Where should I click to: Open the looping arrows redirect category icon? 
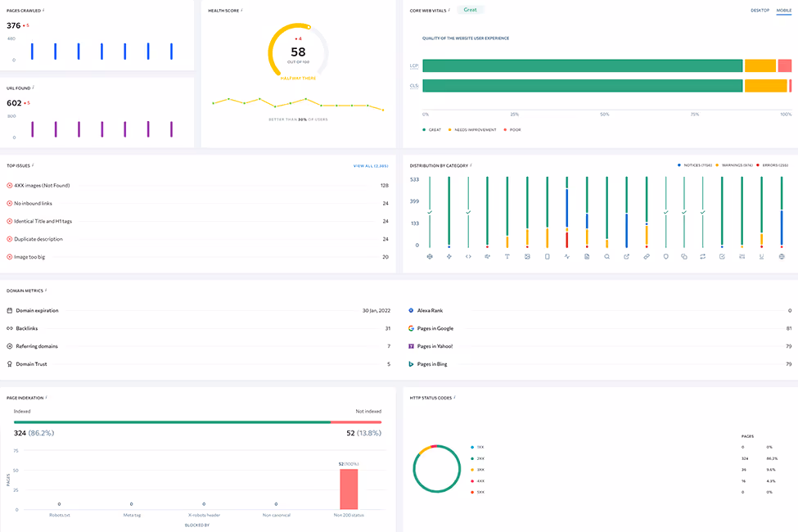703,256
